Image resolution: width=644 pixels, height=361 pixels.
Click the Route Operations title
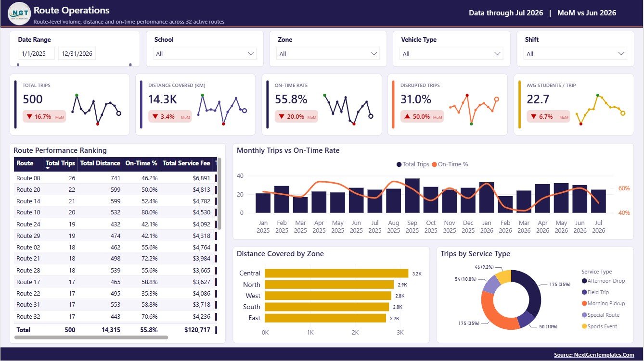(72, 10)
